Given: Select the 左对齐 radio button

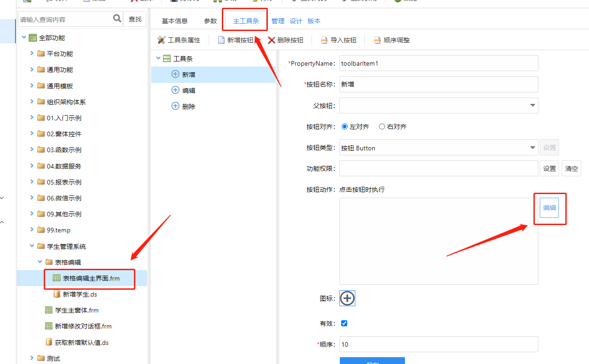Looking at the screenshot, I should [344, 127].
